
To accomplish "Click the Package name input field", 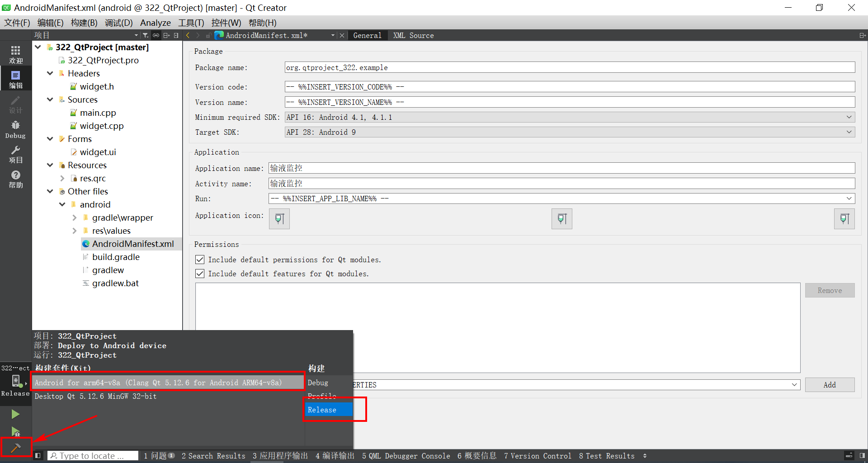I will pos(570,67).
